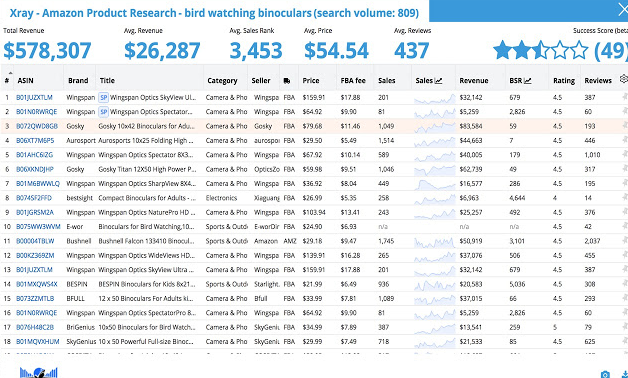Open table column settings gear icon
The height and width of the screenshot is (378, 628).
(624, 79)
